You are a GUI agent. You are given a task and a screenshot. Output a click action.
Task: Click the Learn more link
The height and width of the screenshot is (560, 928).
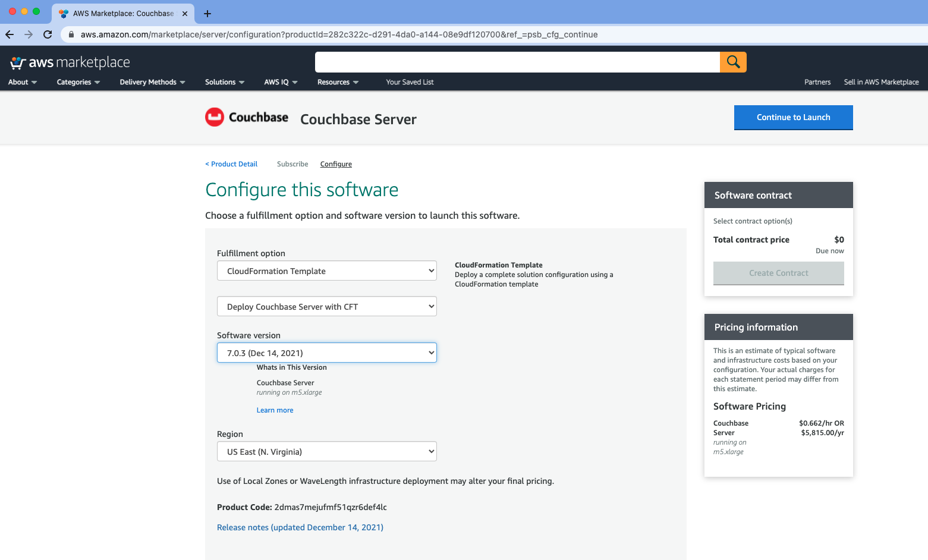[x=275, y=410]
